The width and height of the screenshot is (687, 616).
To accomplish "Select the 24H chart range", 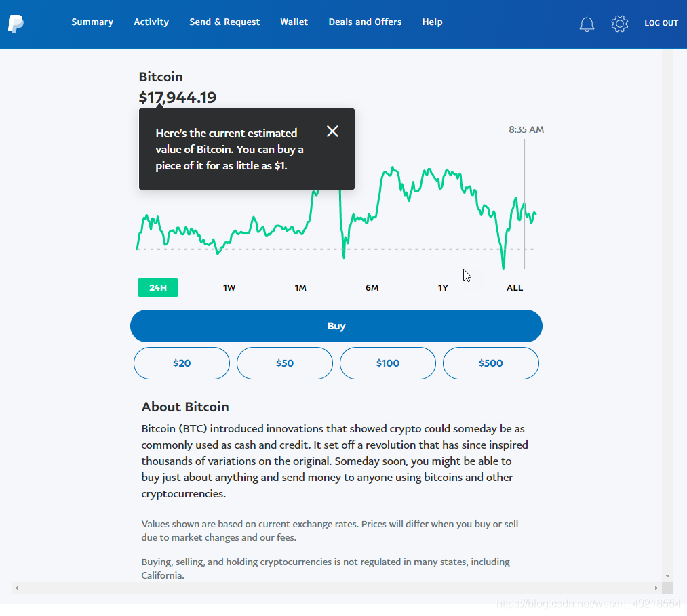I will click(158, 287).
